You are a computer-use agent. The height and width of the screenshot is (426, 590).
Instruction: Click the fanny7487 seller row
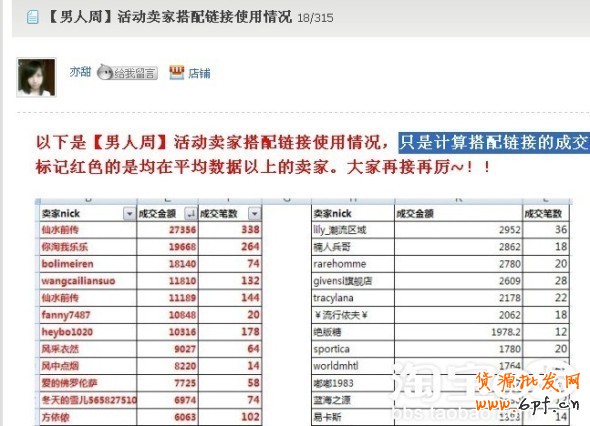pyautogui.click(x=151, y=315)
